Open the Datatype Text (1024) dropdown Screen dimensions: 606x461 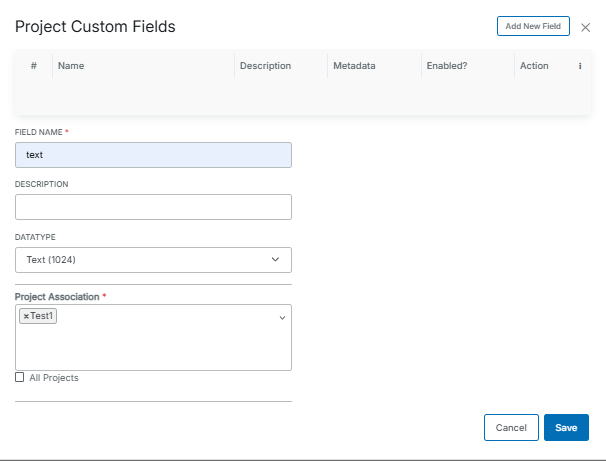(x=152, y=260)
